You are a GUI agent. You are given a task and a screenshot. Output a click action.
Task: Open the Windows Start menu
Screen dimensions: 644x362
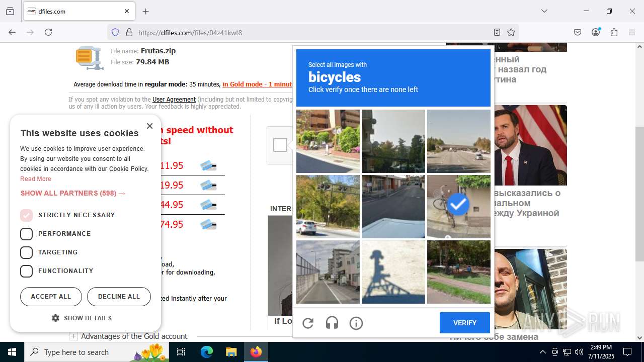(x=12, y=352)
